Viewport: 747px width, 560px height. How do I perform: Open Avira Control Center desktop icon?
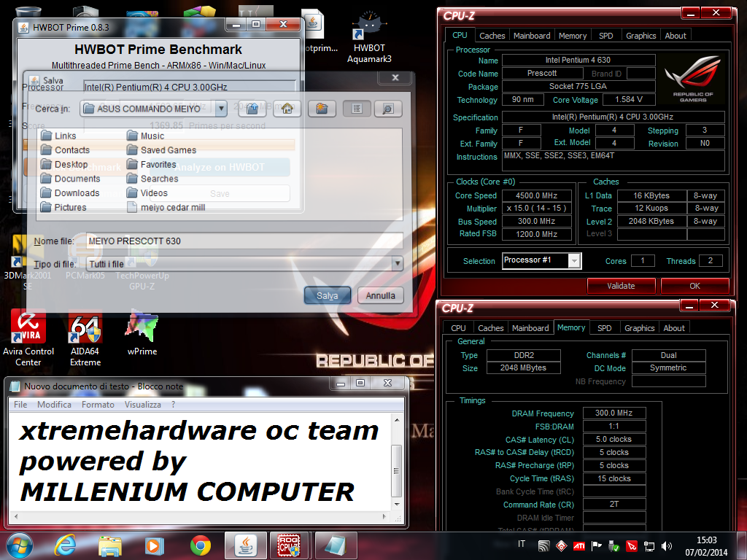[28, 337]
